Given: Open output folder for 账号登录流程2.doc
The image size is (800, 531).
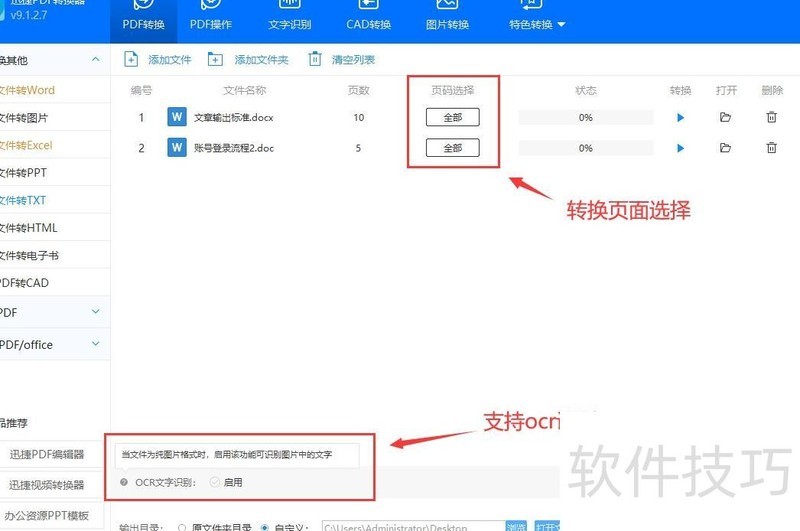Looking at the screenshot, I should coord(725,148).
